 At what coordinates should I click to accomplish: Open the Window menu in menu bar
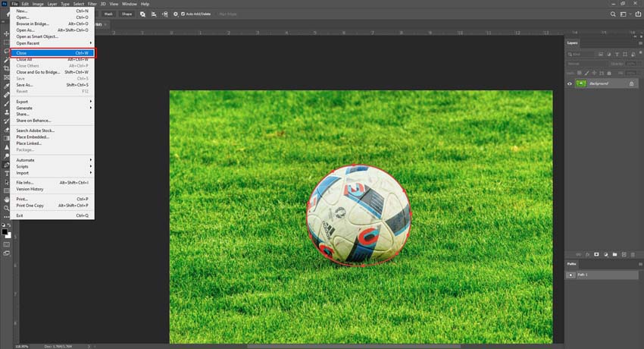(x=130, y=4)
